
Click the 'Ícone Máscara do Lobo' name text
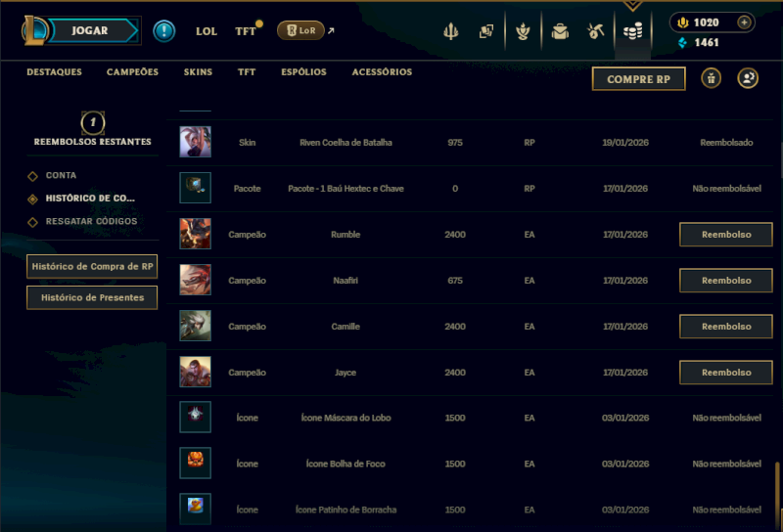pos(345,418)
